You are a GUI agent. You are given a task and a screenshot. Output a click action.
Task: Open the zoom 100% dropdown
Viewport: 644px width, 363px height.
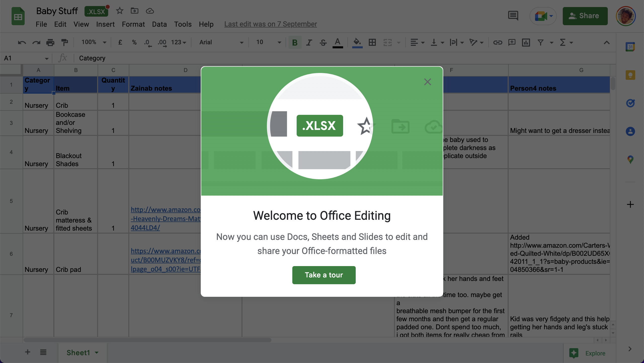[x=94, y=42]
